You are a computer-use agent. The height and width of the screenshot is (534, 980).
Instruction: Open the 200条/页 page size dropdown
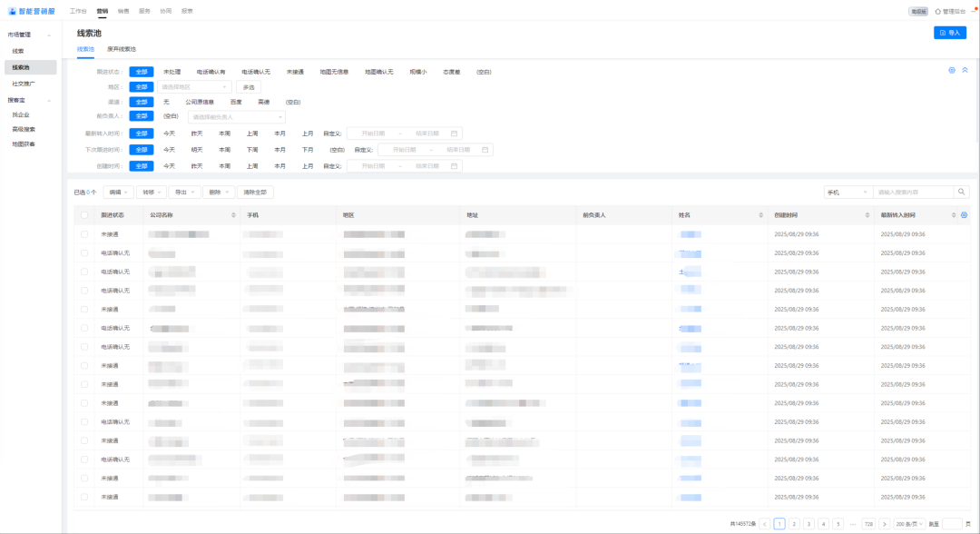point(908,524)
